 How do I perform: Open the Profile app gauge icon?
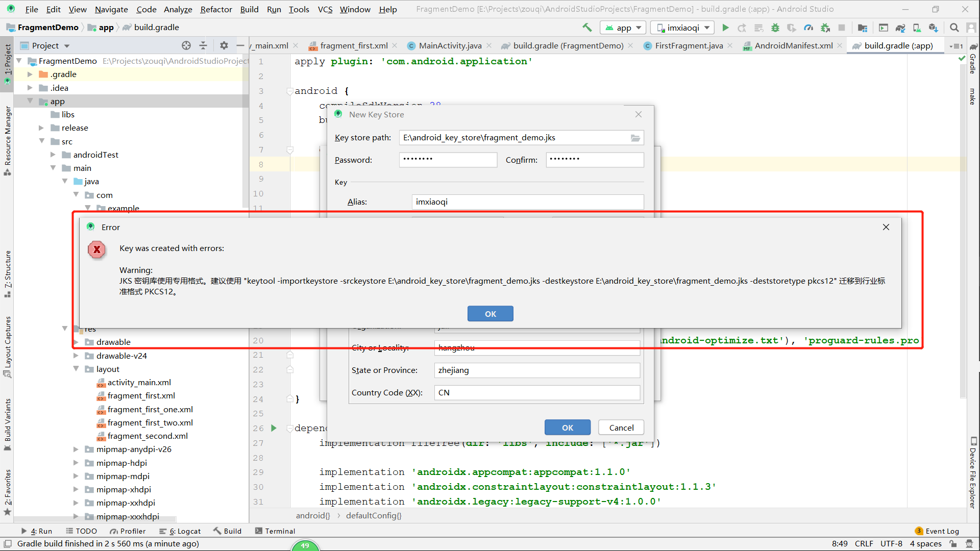[808, 28]
